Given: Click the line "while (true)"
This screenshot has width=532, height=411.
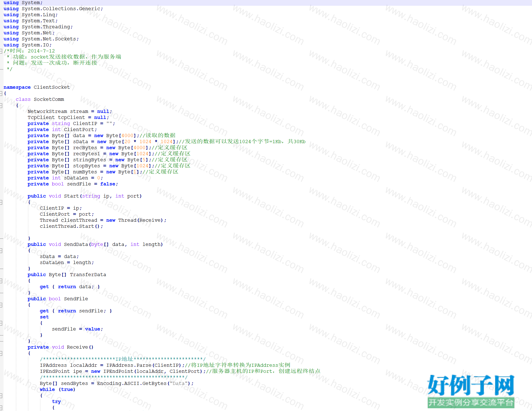Looking at the screenshot, I should coord(58,390).
